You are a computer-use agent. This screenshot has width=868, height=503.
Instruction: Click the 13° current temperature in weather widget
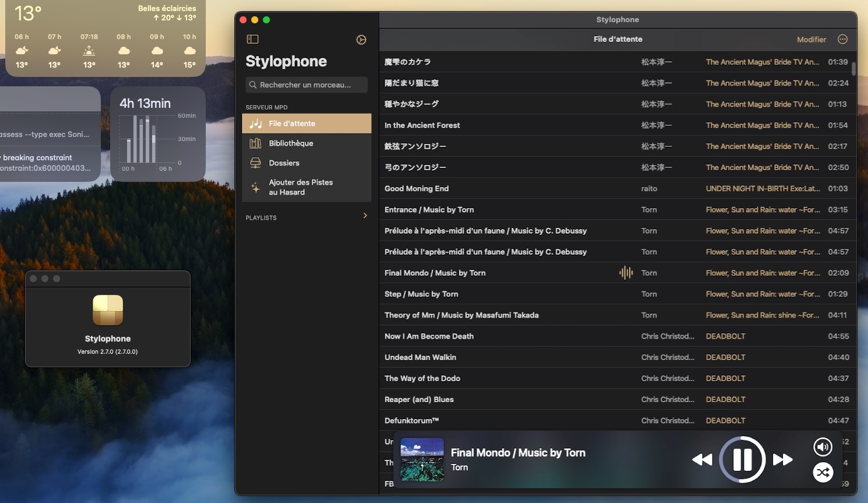coord(28,13)
